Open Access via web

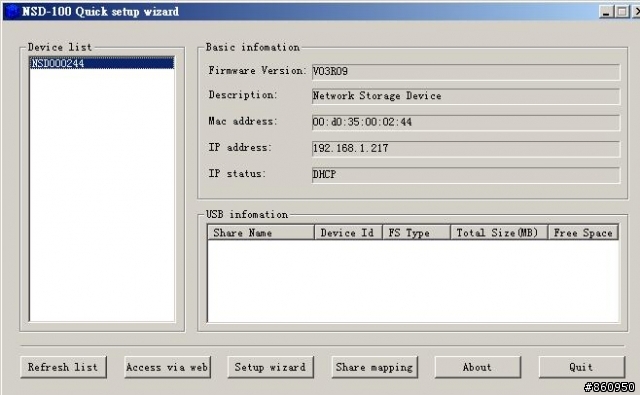(x=167, y=367)
